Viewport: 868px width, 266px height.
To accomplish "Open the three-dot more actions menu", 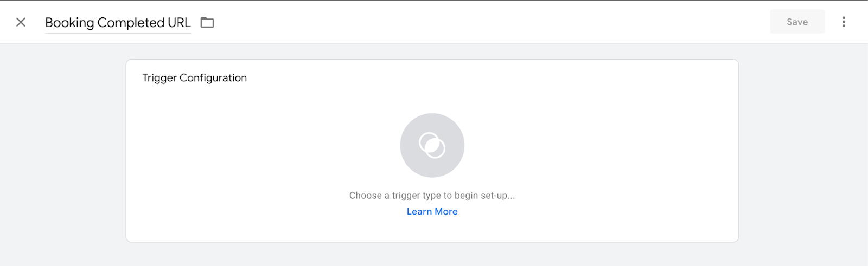I will click(x=843, y=22).
